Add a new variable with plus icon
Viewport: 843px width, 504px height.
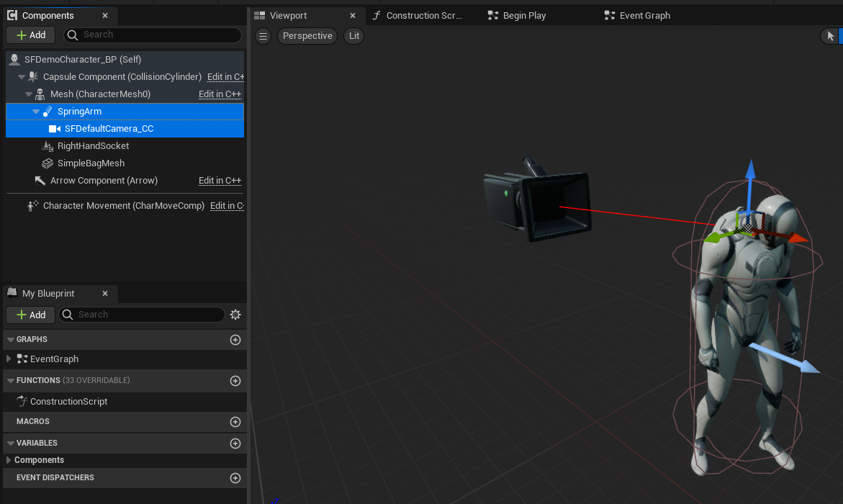click(235, 444)
